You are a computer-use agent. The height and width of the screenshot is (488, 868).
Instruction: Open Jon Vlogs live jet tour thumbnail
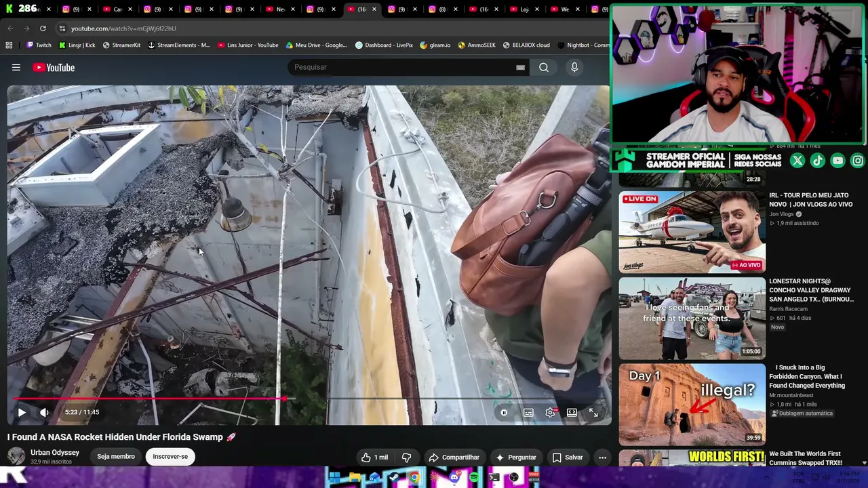pos(692,232)
